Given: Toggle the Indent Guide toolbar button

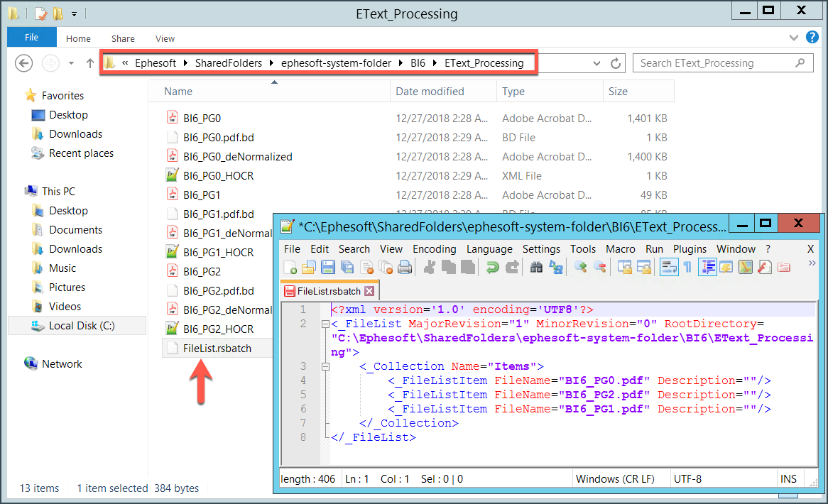Looking at the screenshot, I should 707,268.
